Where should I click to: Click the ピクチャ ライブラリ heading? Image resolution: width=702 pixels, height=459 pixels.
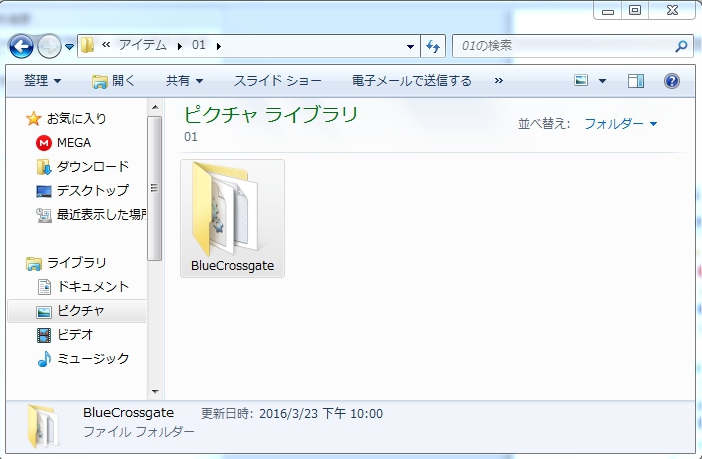(271, 114)
